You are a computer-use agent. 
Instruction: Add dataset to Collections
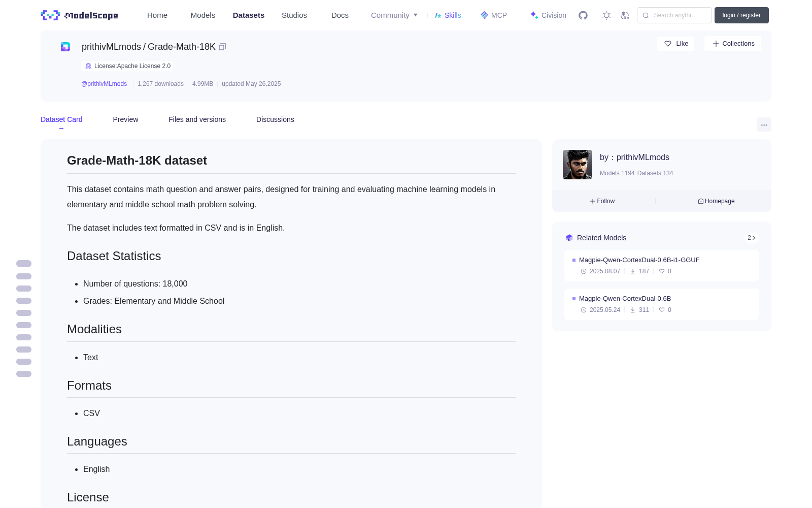tap(733, 44)
